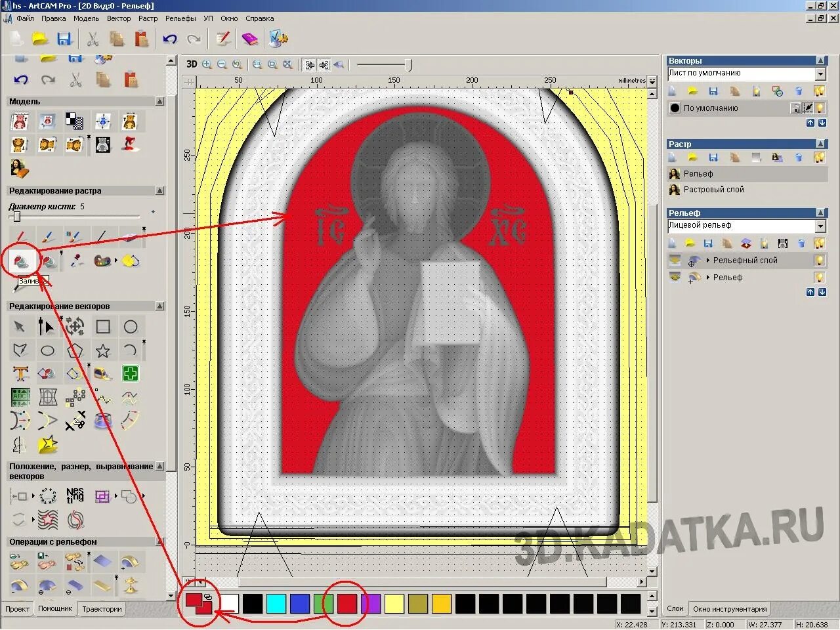Select the flood fill (Заливка) paint bucket tool

[21, 261]
